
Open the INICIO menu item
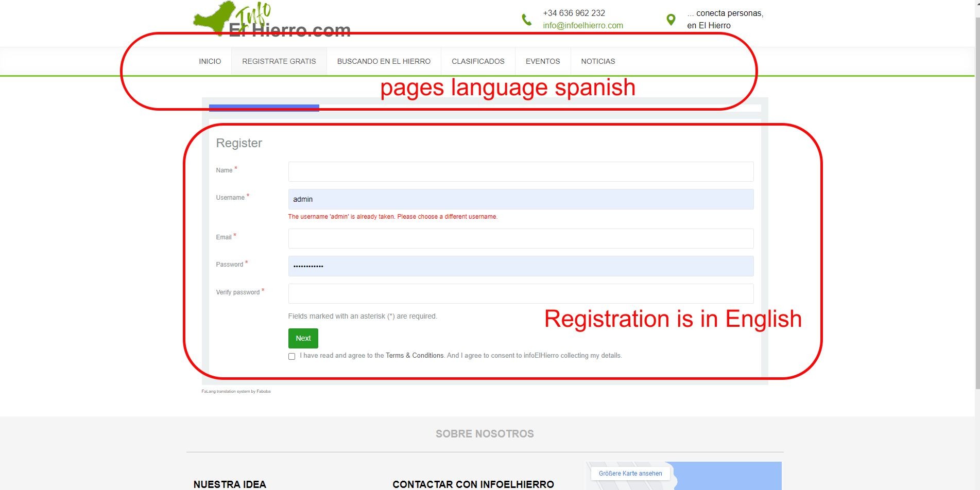pyautogui.click(x=210, y=61)
